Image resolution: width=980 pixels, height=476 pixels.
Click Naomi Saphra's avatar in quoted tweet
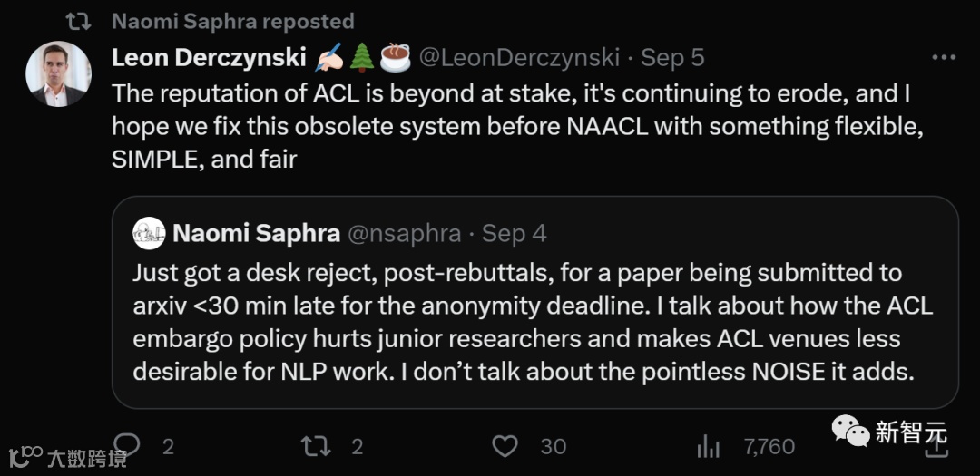coord(149,233)
